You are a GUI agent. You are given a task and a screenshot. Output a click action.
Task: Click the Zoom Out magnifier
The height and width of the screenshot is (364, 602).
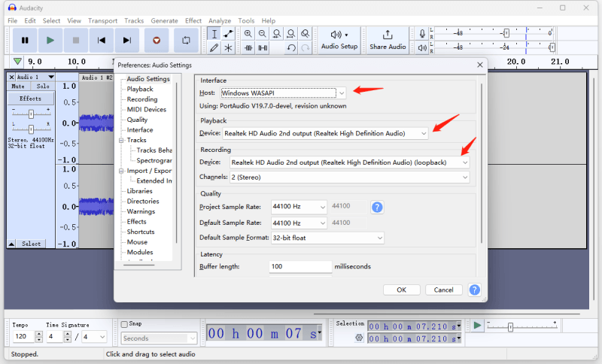coord(262,34)
